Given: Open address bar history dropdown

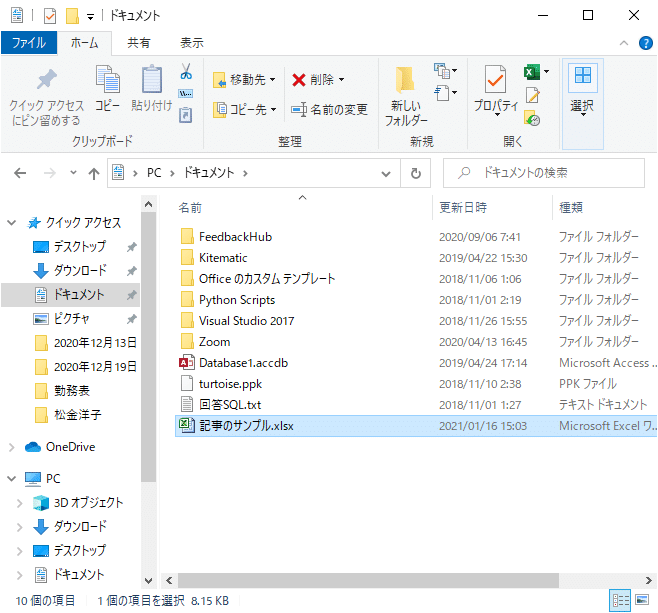Looking at the screenshot, I should pyautogui.click(x=386, y=173).
